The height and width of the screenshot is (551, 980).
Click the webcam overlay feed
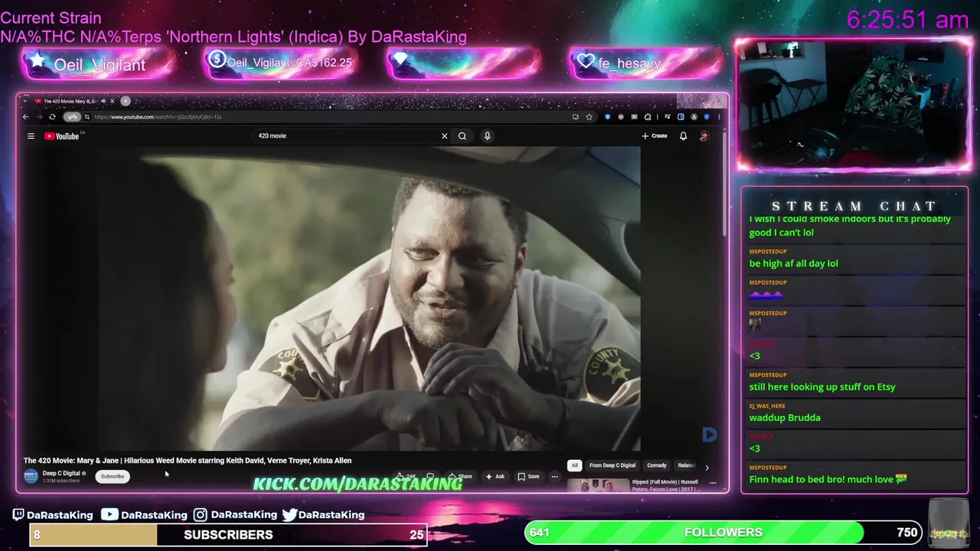854,104
